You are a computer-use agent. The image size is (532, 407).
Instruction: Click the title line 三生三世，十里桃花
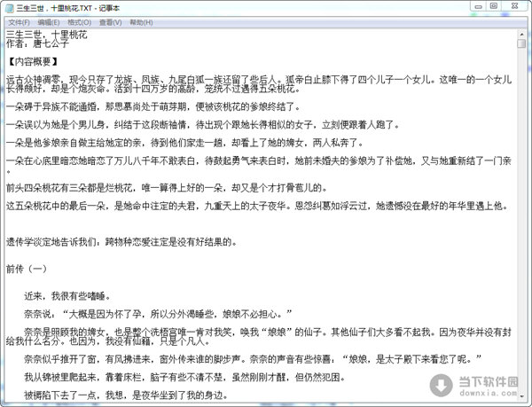(x=47, y=35)
